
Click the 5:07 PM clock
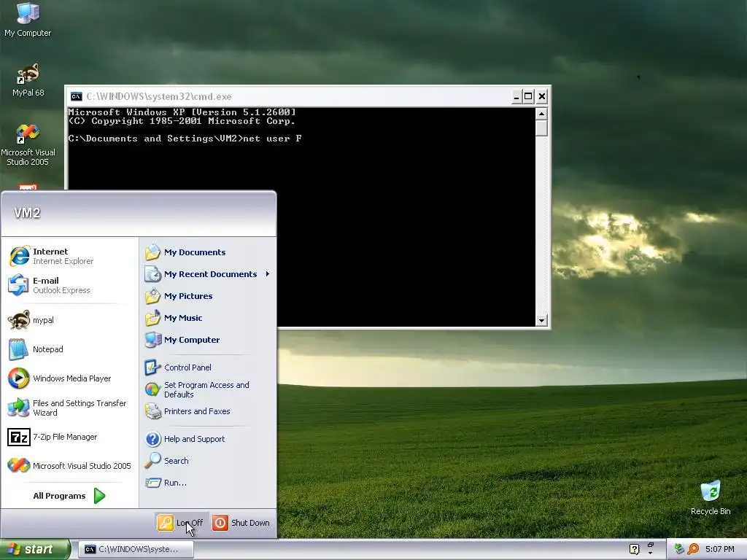tap(719, 549)
